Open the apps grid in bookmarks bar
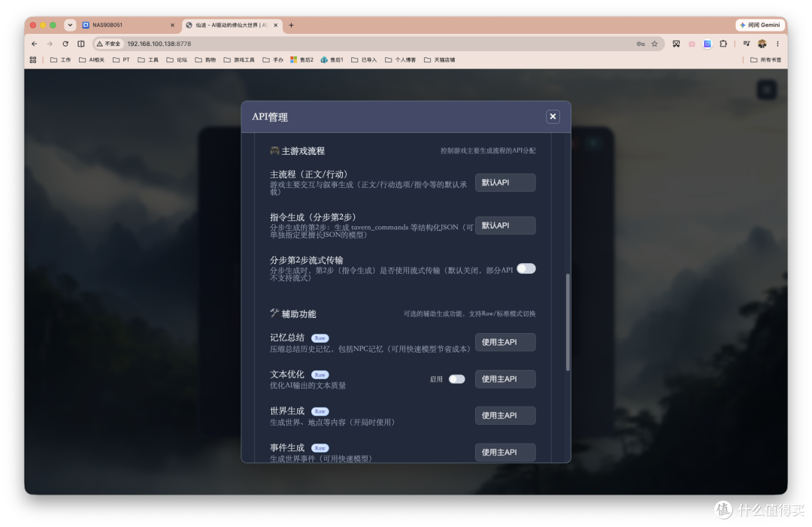 pyautogui.click(x=33, y=60)
